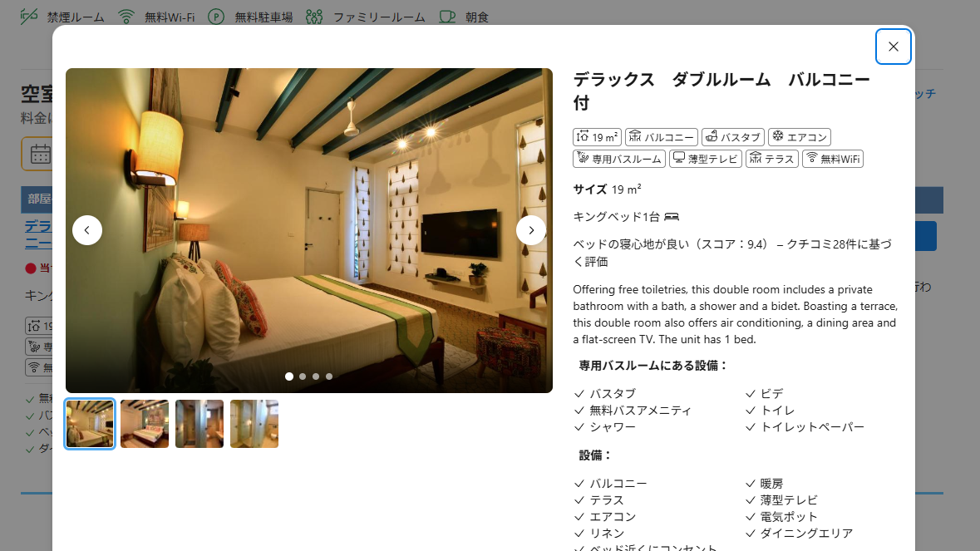The height and width of the screenshot is (551, 980).
Task: Open the third bathroom thumbnail
Action: (199, 424)
